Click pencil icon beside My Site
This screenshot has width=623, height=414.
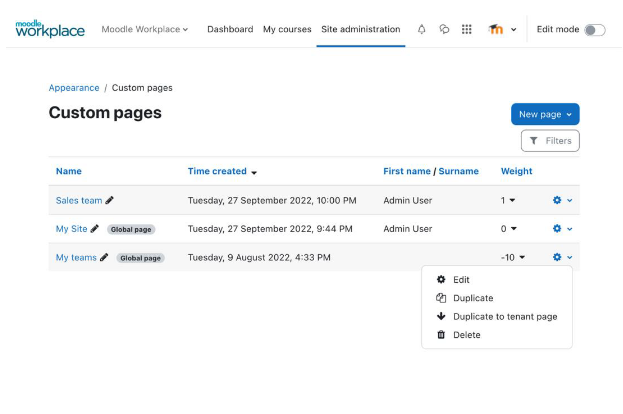[x=95, y=229]
